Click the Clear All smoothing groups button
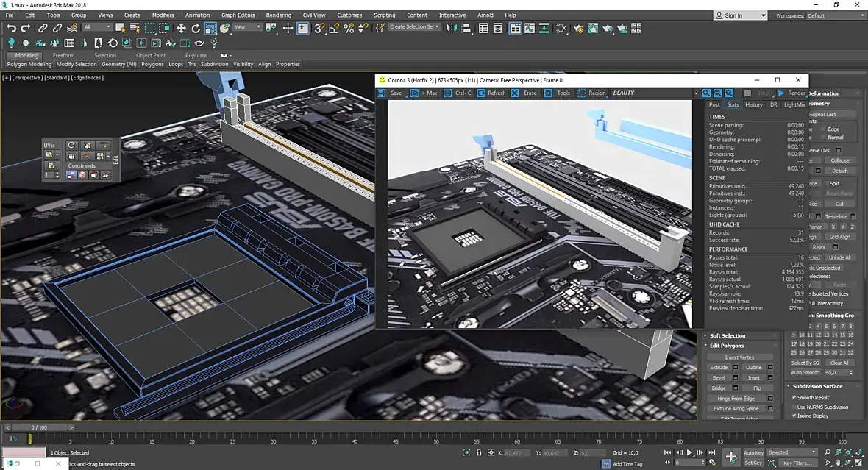Image resolution: width=868 pixels, height=470 pixels. pos(839,363)
